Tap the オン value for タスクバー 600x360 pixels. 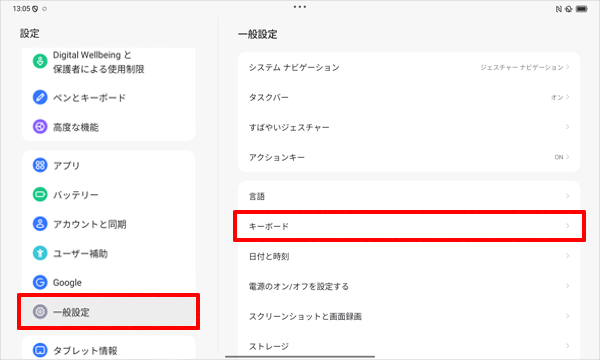click(557, 97)
